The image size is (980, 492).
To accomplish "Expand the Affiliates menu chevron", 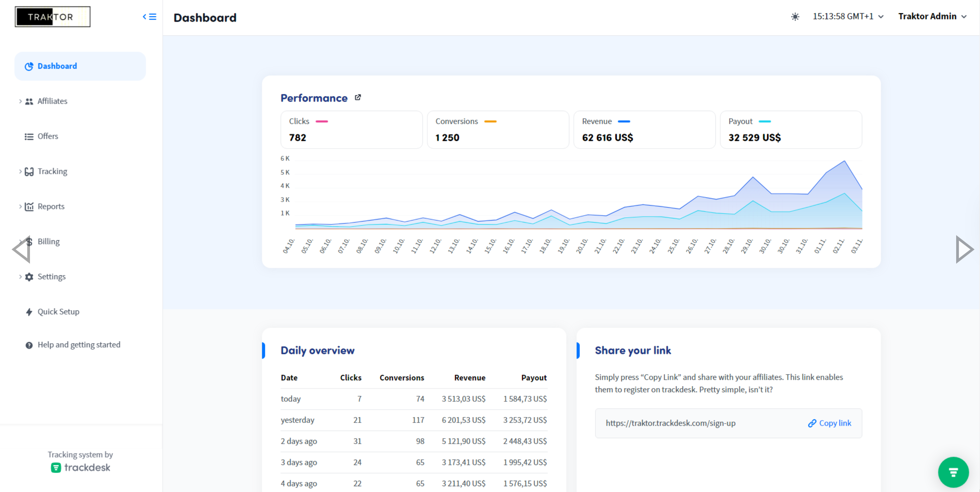I will [20, 101].
